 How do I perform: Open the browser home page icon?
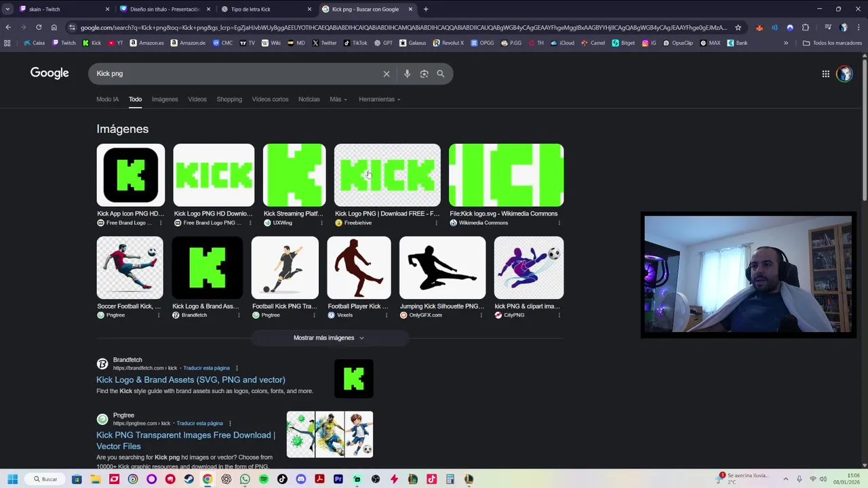(54, 27)
